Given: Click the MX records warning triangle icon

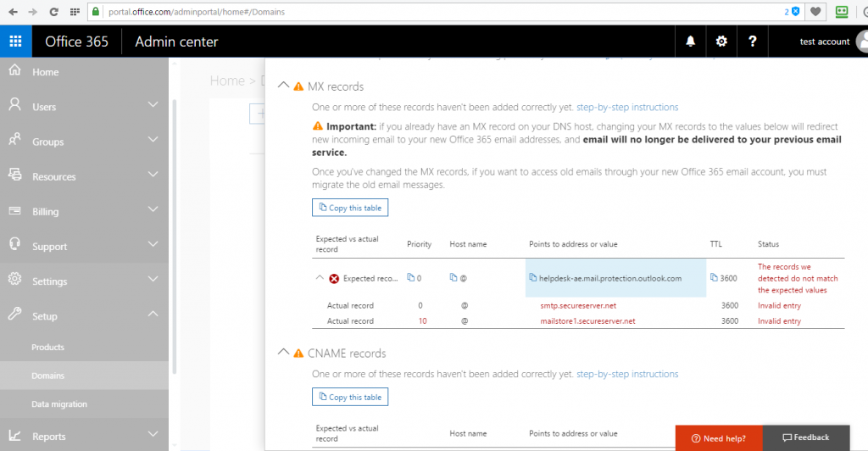Looking at the screenshot, I should [x=298, y=86].
